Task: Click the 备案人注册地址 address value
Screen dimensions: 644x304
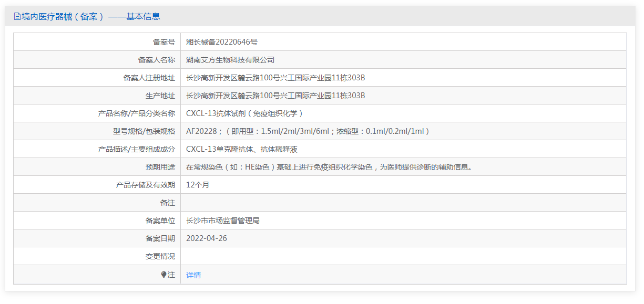Action: coord(275,78)
